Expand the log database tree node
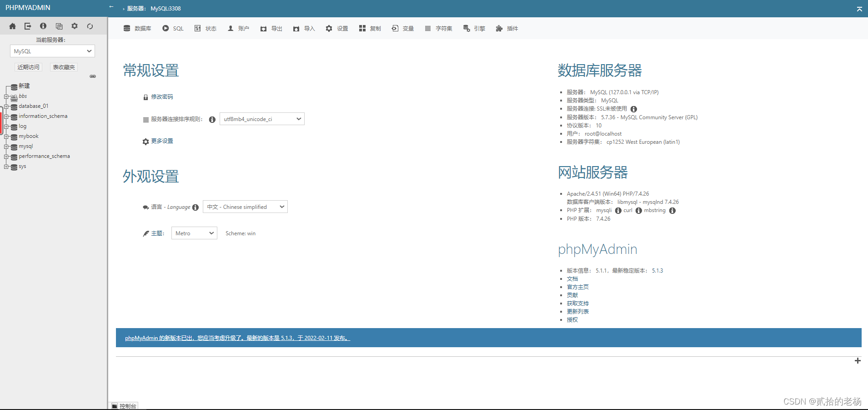Screen dimensions: 868x410 6,127
